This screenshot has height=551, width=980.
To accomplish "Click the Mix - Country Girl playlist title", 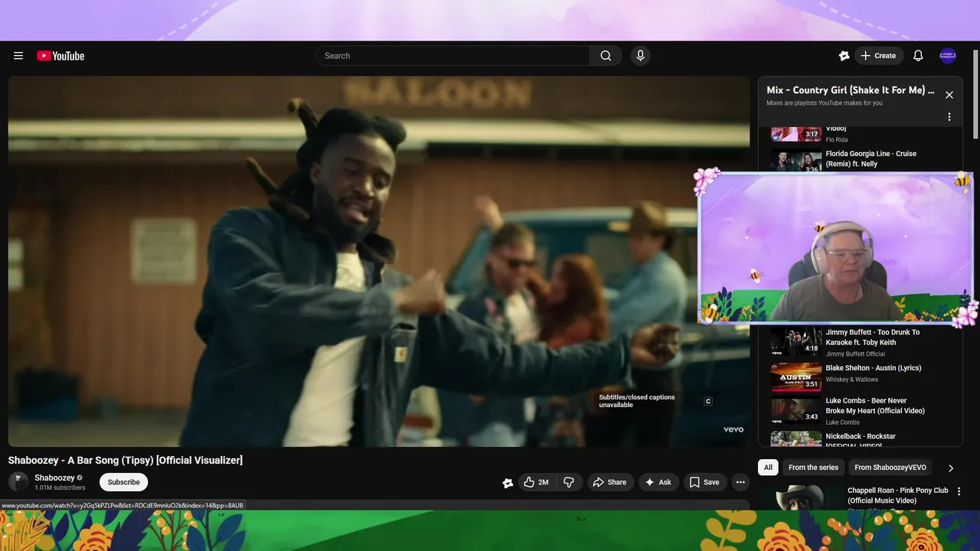I will pyautogui.click(x=851, y=90).
